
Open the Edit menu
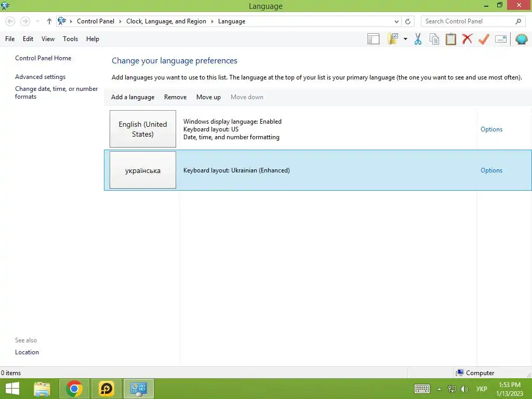tap(28, 39)
